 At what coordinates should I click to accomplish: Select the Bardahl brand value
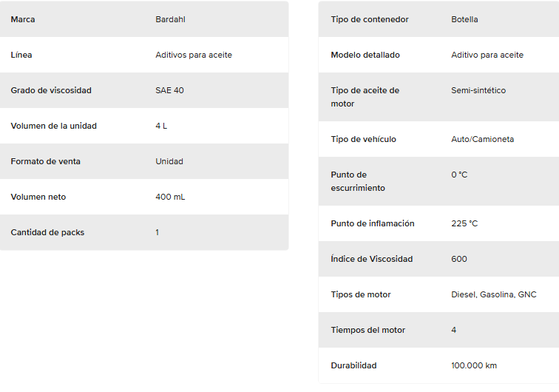click(170, 19)
